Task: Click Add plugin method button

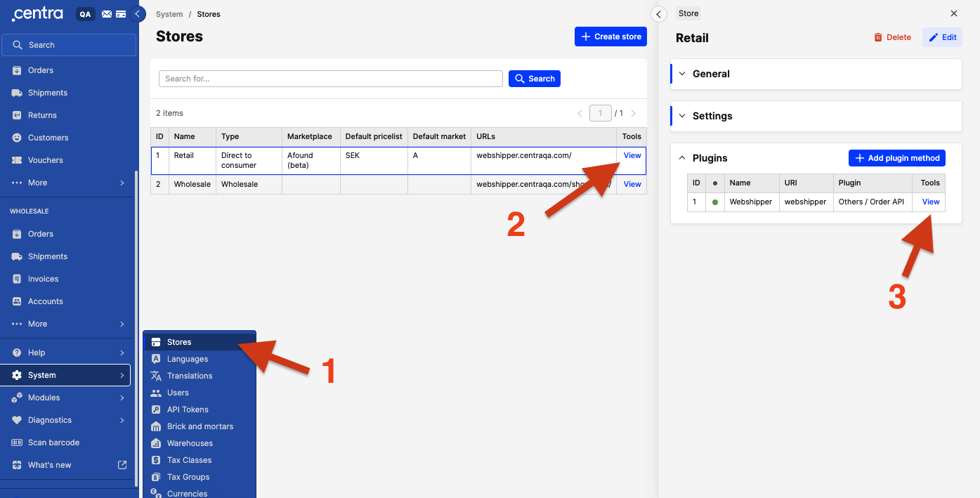Action: 896,158
